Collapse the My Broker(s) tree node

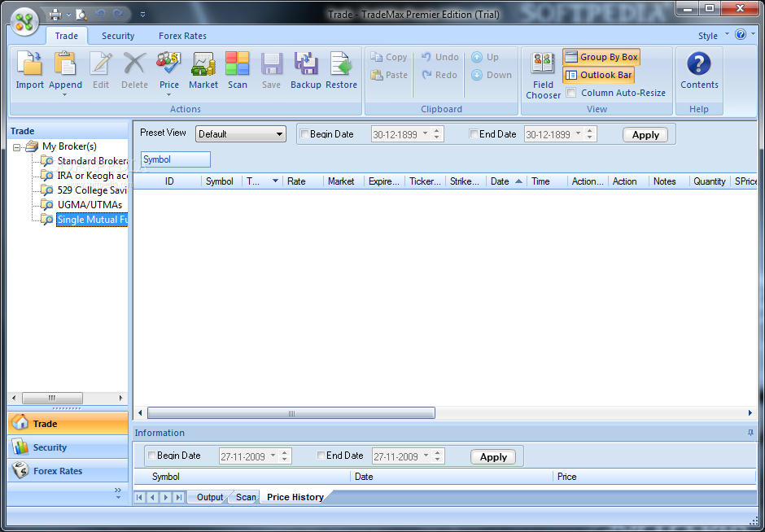pyautogui.click(x=16, y=146)
